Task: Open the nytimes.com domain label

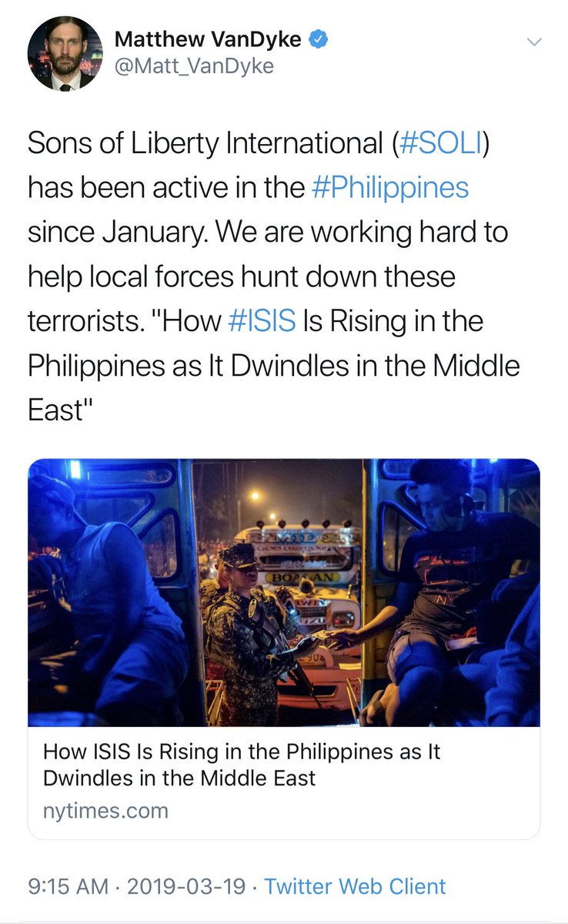Action: 105,810
